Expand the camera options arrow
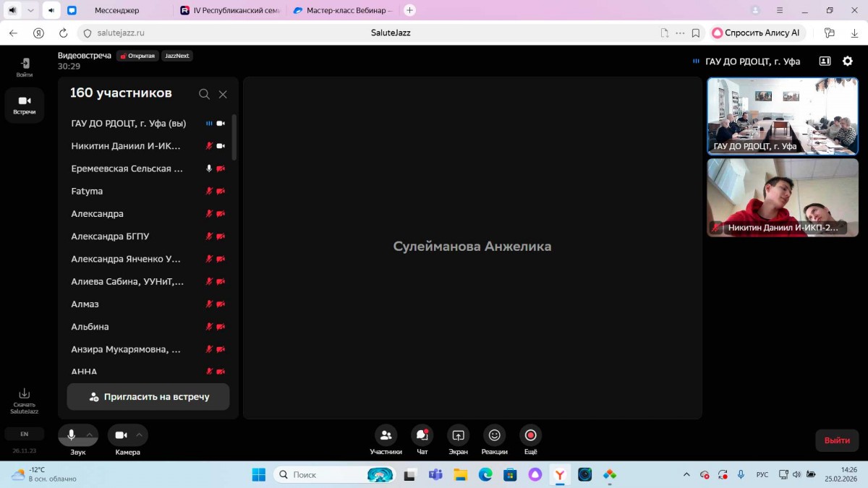The width and height of the screenshot is (868, 488). (x=139, y=435)
